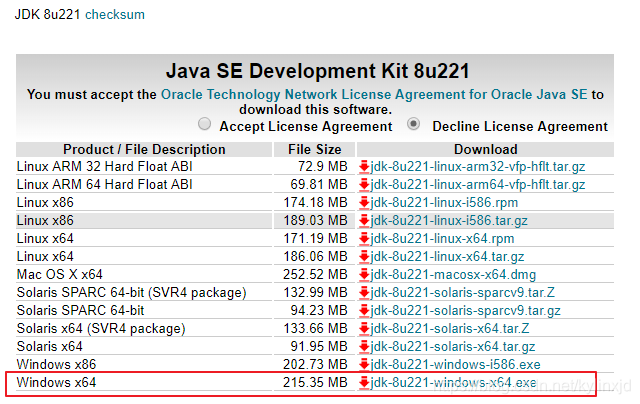This screenshot has width=640, height=404.
Task: Click download arrow icon for jdk-8u221-linux-arm64-vfp-hflt.tar.gz
Action: [x=364, y=185]
